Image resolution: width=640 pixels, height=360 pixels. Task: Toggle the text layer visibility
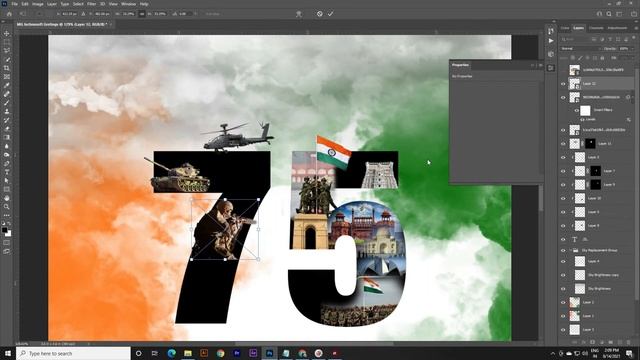tap(563, 239)
